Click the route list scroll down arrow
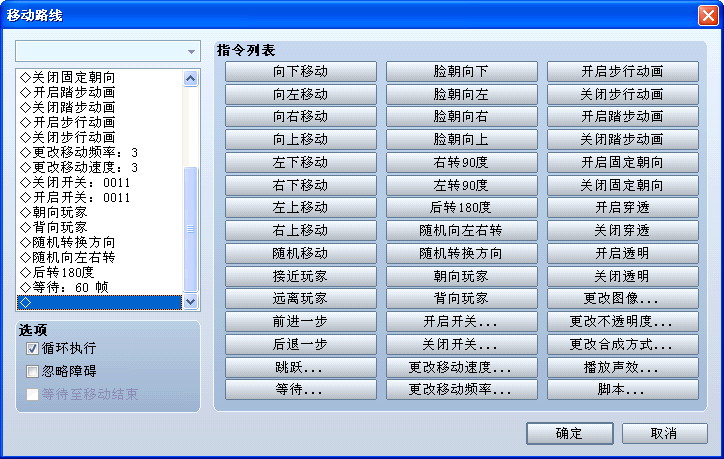Viewport: 724px width, 459px height. coord(191,302)
